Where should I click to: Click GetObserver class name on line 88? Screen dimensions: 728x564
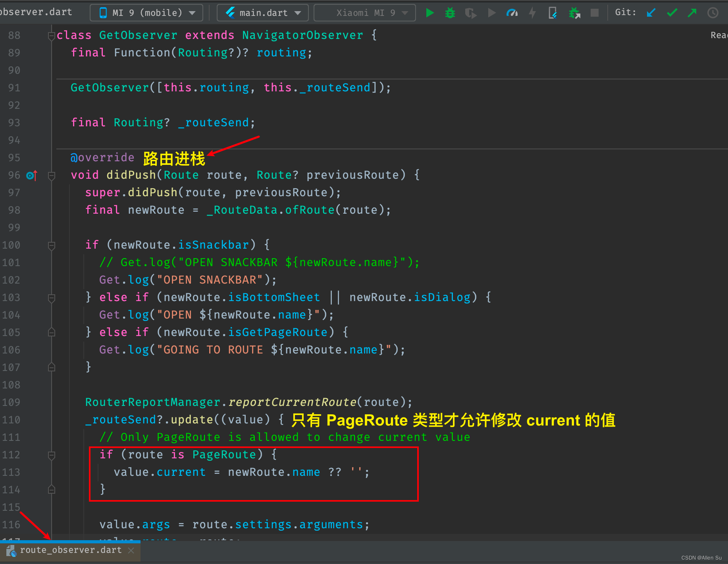pyautogui.click(x=138, y=35)
